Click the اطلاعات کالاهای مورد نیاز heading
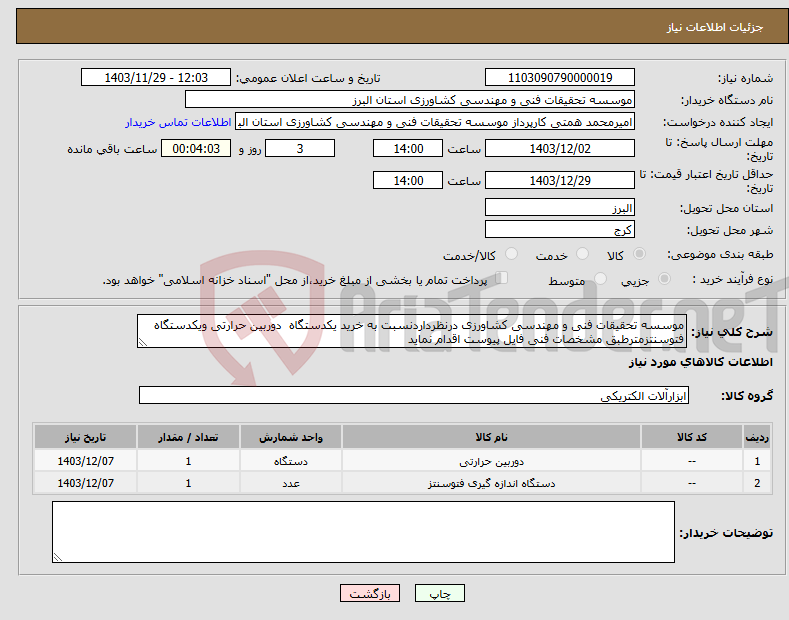The image size is (789, 620). click(700, 362)
